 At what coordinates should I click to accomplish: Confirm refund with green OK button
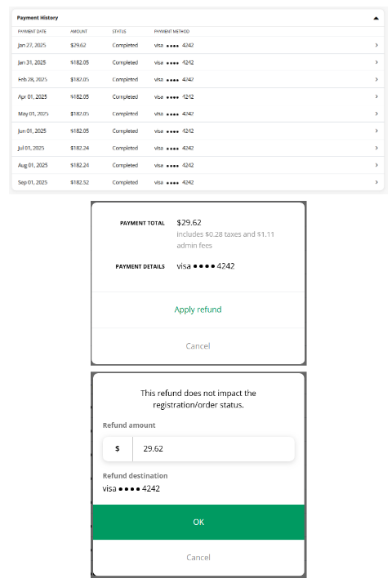pos(198,522)
